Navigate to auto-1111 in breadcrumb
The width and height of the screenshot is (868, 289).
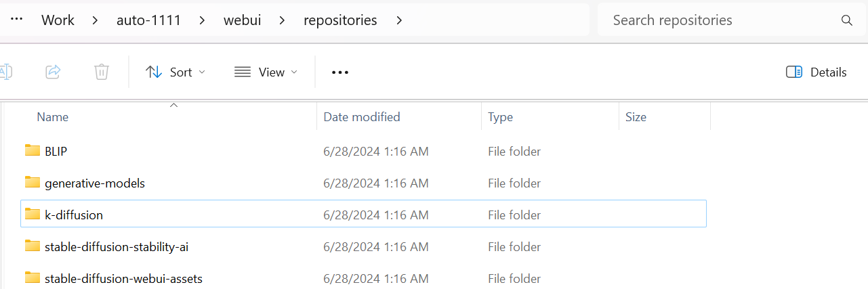148,20
